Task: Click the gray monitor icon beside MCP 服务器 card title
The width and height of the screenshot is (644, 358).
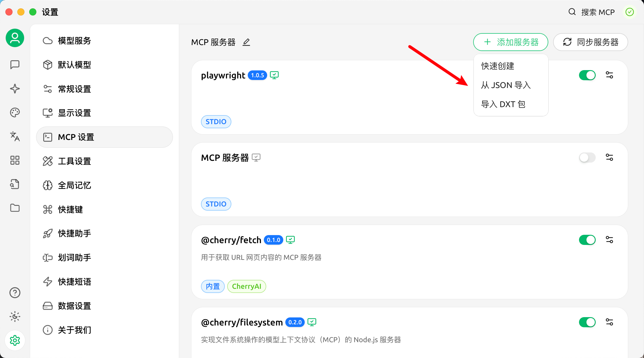Action: pos(256,158)
